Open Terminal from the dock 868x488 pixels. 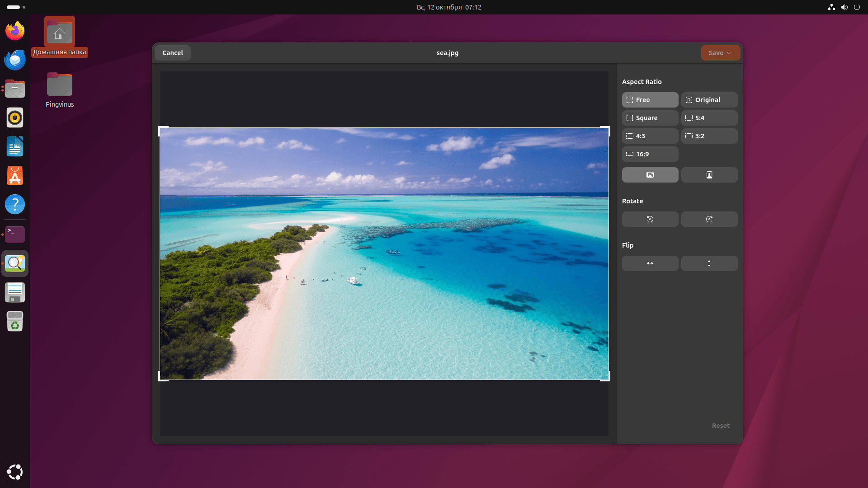tap(15, 234)
